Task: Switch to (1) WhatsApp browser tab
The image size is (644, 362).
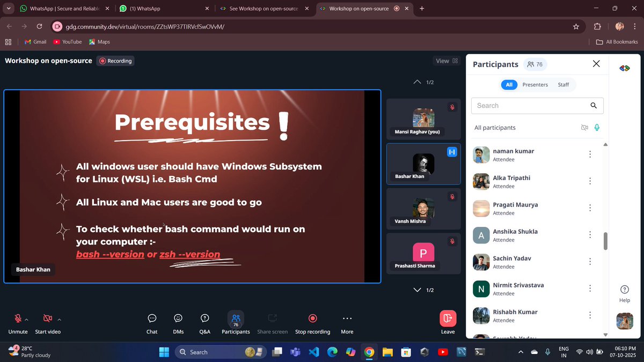Action: 165,9
